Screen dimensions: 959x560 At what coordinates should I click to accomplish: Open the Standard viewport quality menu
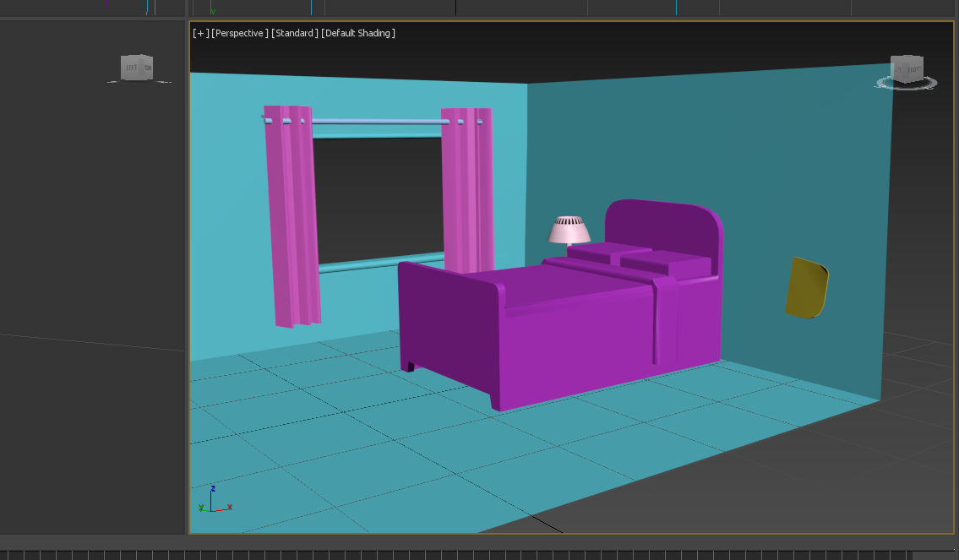coord(295,33)
